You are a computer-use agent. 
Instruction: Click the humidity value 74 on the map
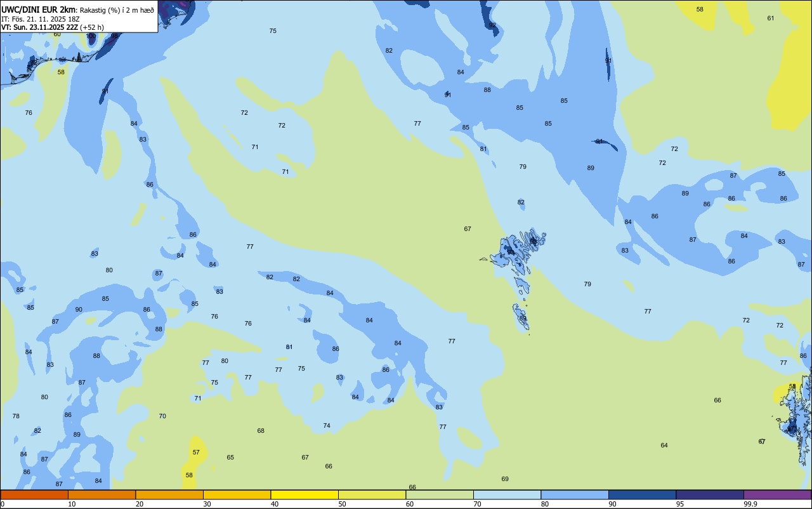click(327, 425)
